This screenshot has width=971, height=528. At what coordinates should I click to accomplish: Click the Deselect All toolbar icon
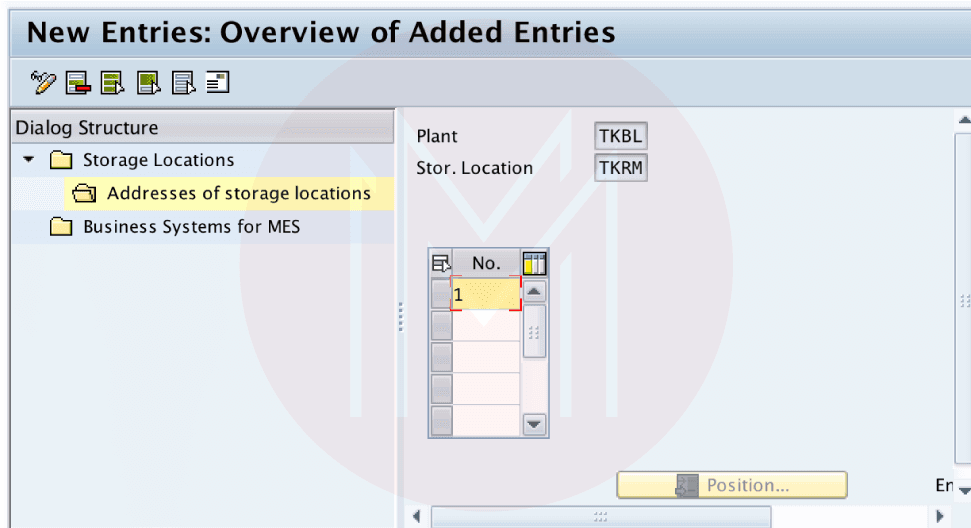pos(183,82)
